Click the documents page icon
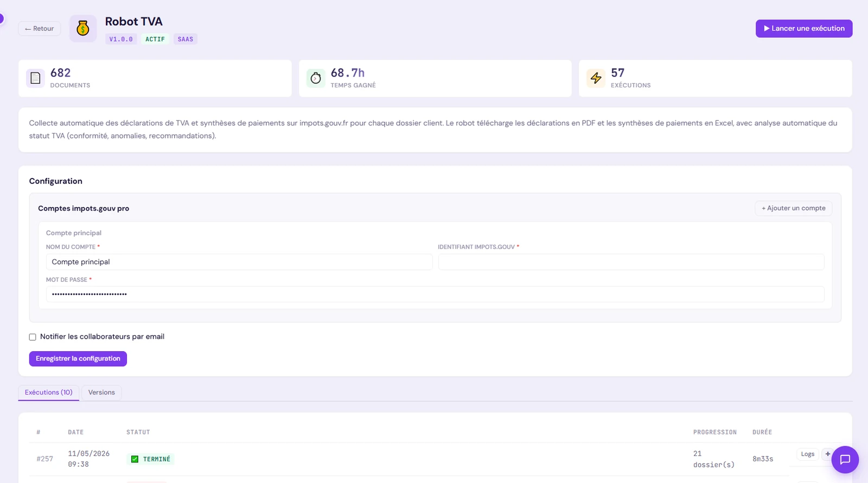 (35, 78)
